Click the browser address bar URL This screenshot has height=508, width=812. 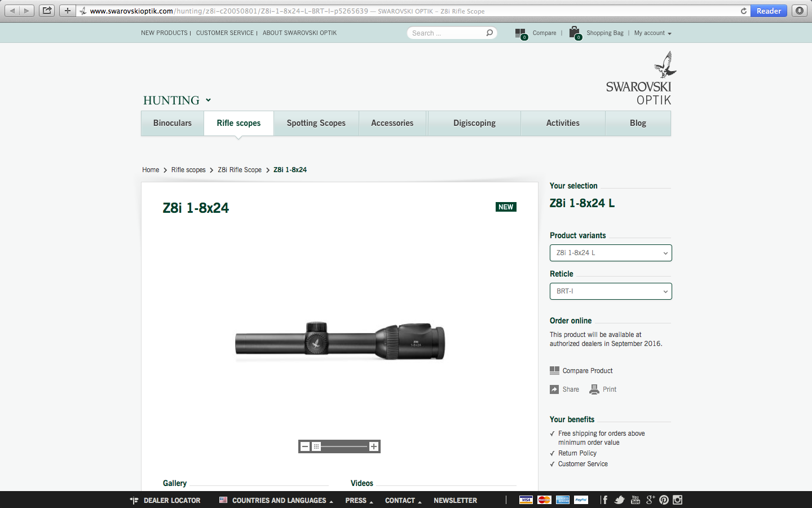(288, 11)
